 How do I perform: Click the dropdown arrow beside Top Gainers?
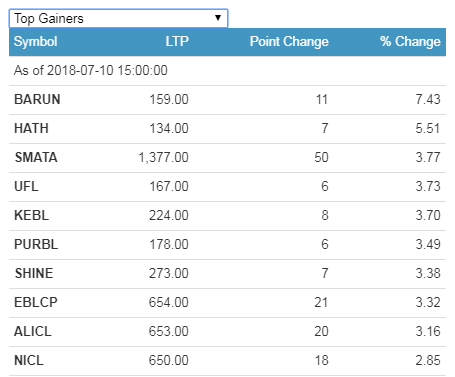pyautogui.click(x=218, y=18)
